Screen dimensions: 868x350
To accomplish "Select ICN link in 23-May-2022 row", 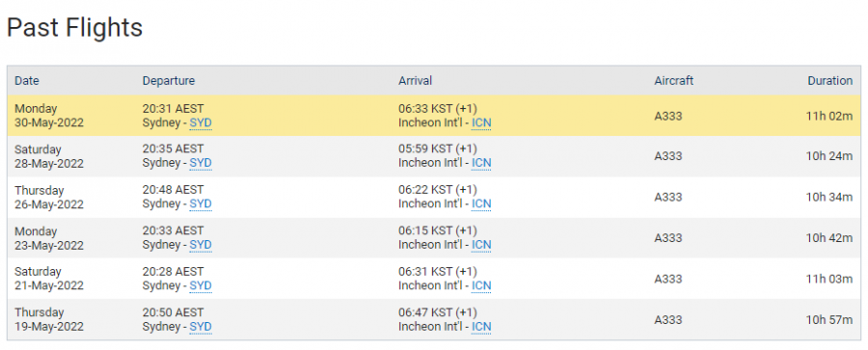I will [x=481, y=245].
